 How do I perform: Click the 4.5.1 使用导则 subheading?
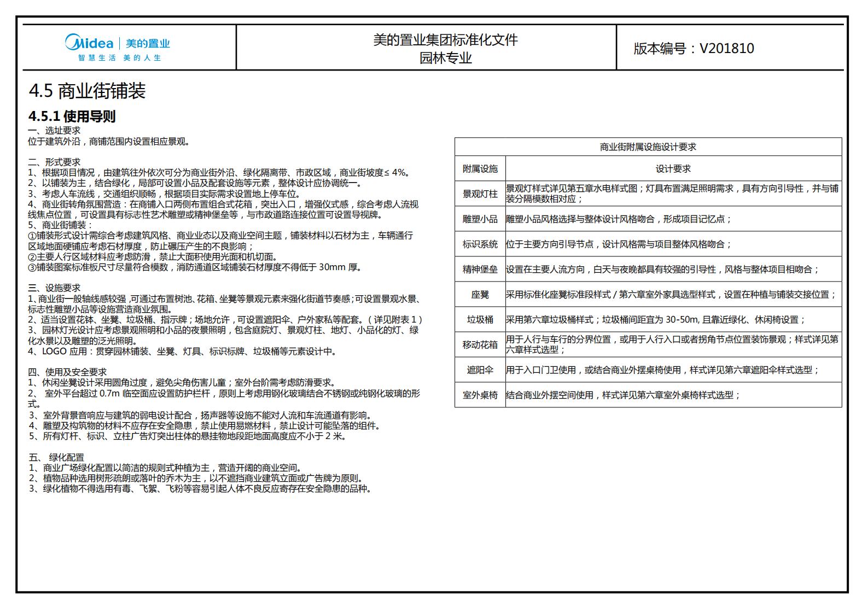pos(72,116)
